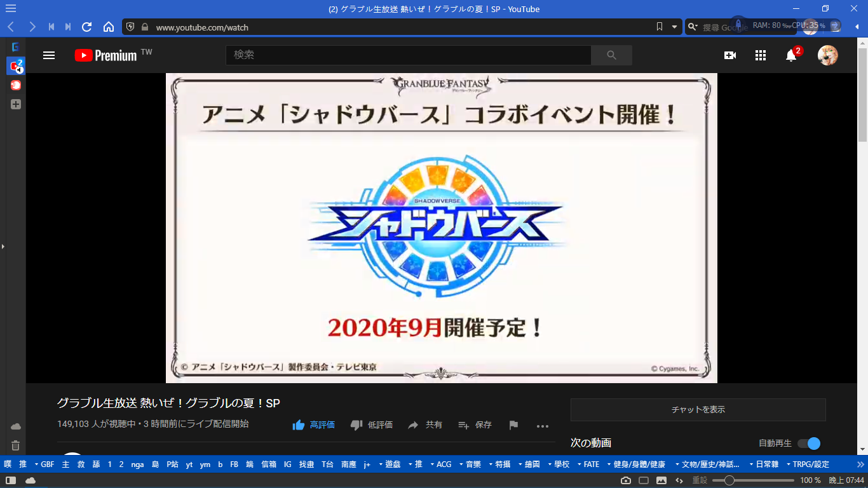Open the FATE bookmark folder
Screen dimensions: 868x488
tap(588, 464)
